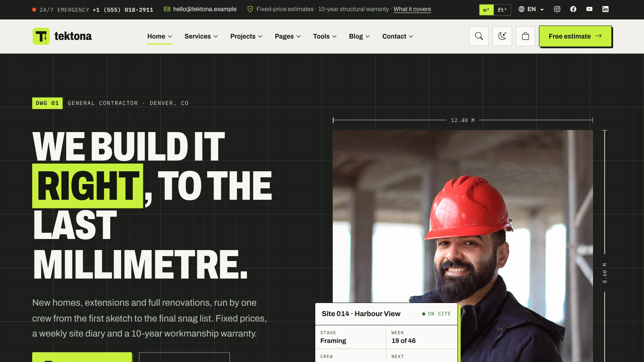Visit the Facebook page icon
Image resolution: width=644 pixels, height=362 pixels.
(573, 9)
